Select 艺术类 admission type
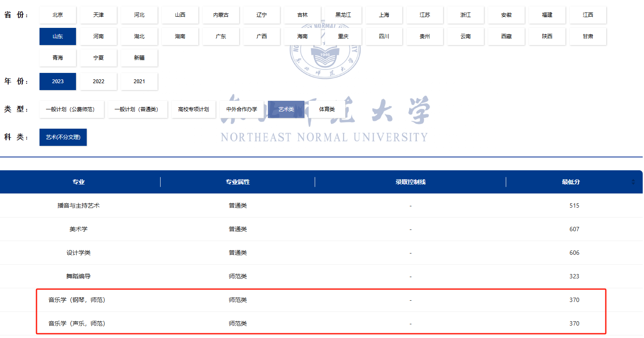The height and width of the screenshot is (338, 644). [286, 109]
